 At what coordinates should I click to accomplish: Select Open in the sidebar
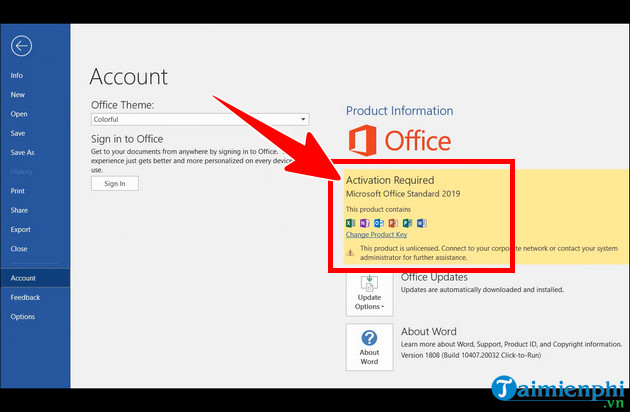point(19,114)
